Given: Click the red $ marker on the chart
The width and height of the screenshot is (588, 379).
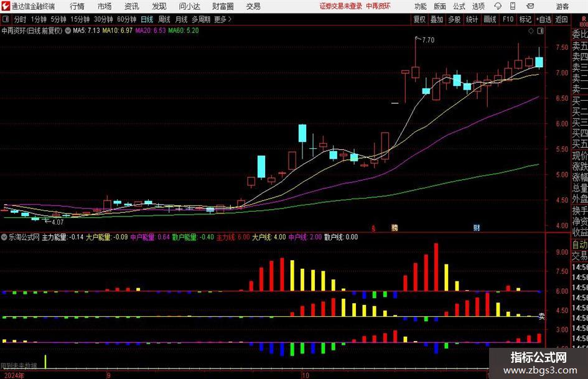Looking at the screenshot, I should coord(373,228).
